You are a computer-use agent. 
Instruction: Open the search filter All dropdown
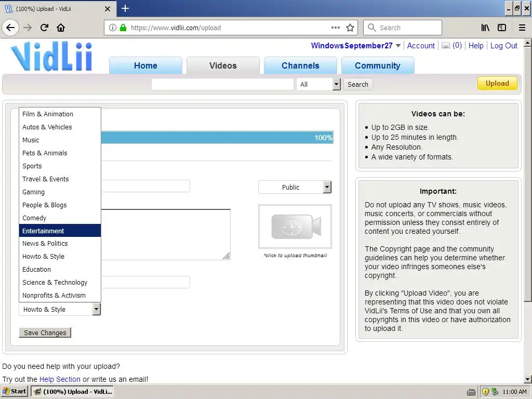click(318, 84)
